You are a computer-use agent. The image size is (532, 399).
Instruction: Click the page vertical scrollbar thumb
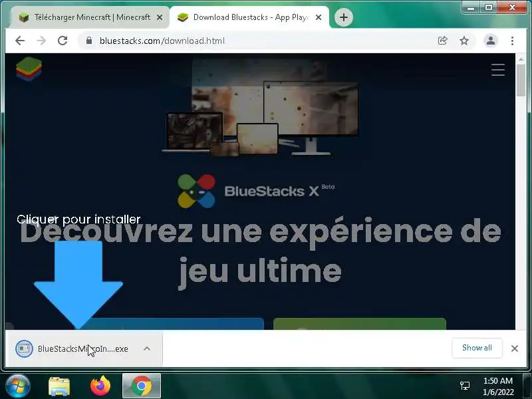point(521,80)
